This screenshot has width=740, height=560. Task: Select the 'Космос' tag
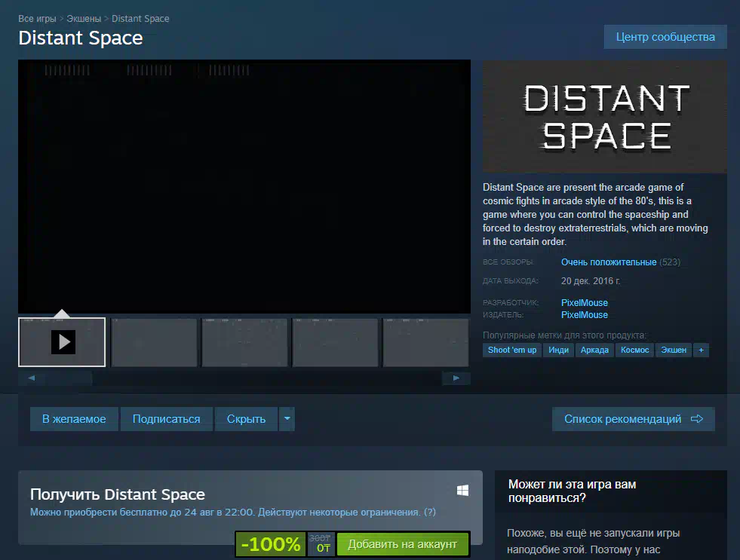(634, 350)
